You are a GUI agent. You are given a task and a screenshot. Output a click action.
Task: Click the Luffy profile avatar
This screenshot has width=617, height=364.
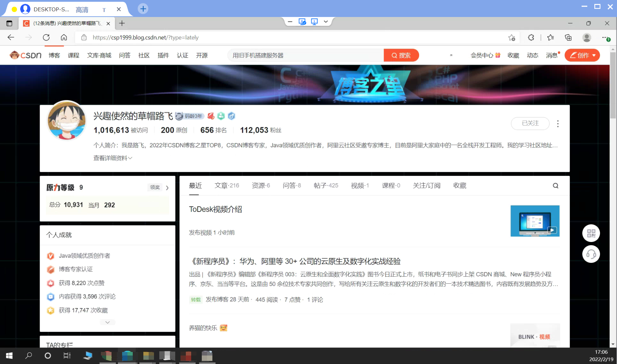coord(67,120)
